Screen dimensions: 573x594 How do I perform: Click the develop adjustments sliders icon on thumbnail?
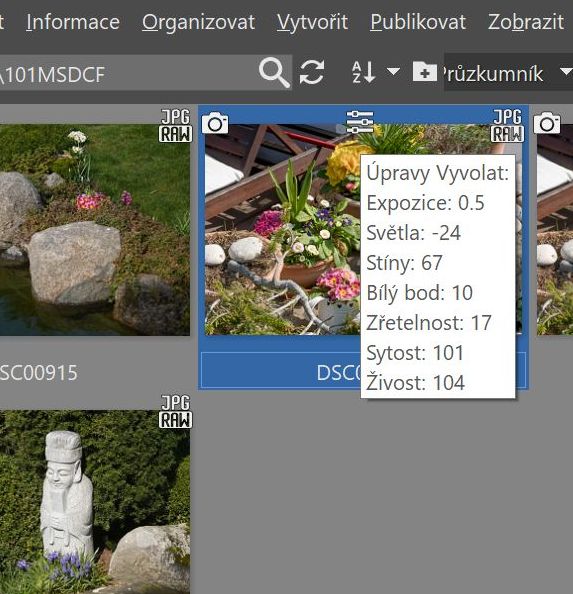360,122
